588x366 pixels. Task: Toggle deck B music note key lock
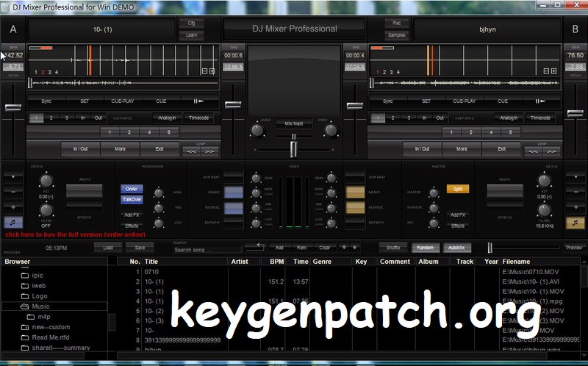tap(575, 223)
